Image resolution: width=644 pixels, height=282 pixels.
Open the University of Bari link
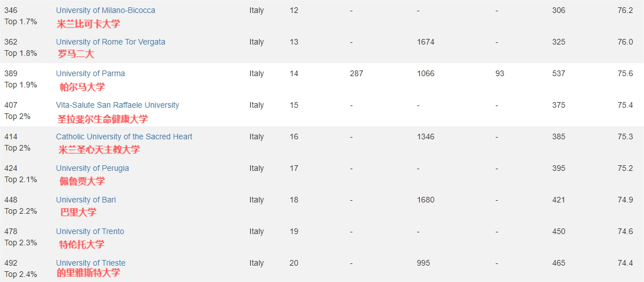click(86, 200)
